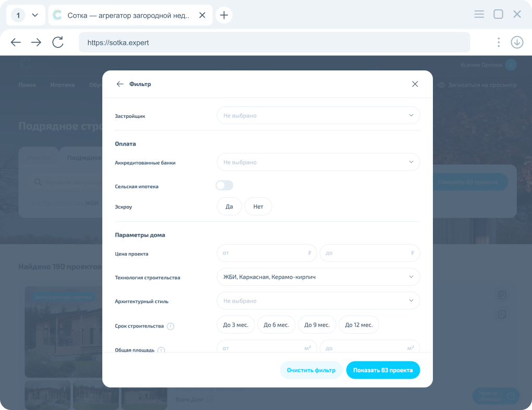Click the back arrow in Фильтр header
The image size is (532, 410).
click(120, 84)
